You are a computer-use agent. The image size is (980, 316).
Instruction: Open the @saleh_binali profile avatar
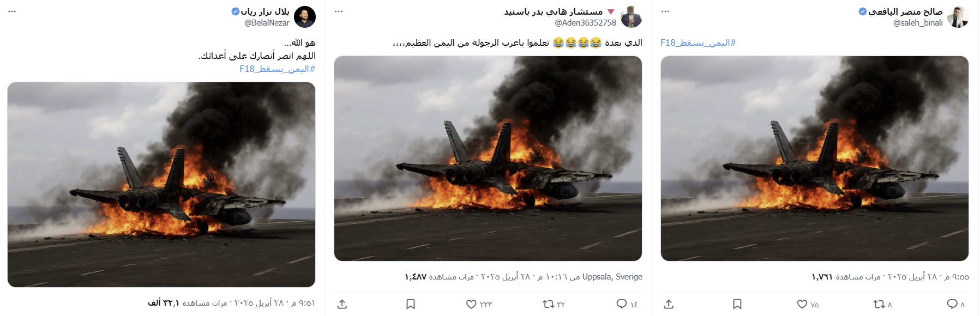click(x=958, y=17)
